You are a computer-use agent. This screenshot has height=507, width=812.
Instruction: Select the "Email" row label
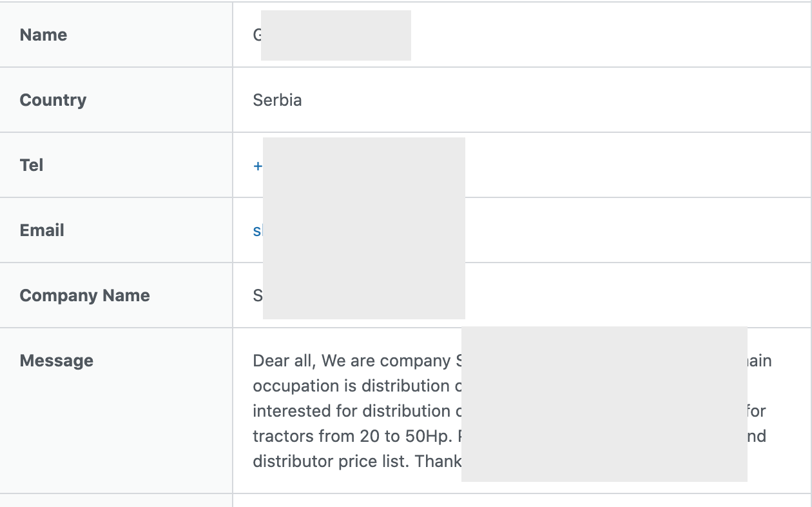click(42, 230)
